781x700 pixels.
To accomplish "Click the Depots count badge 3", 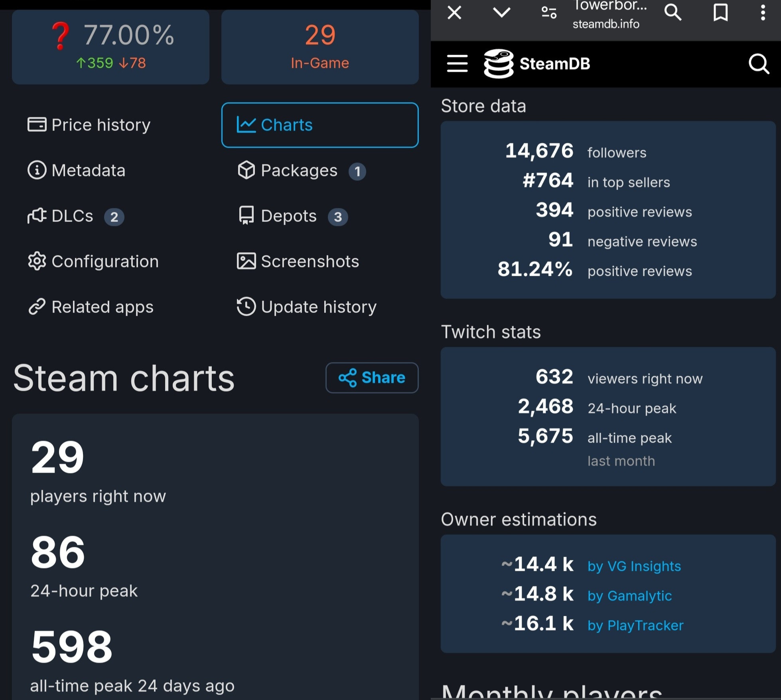I will click(338, 217).
